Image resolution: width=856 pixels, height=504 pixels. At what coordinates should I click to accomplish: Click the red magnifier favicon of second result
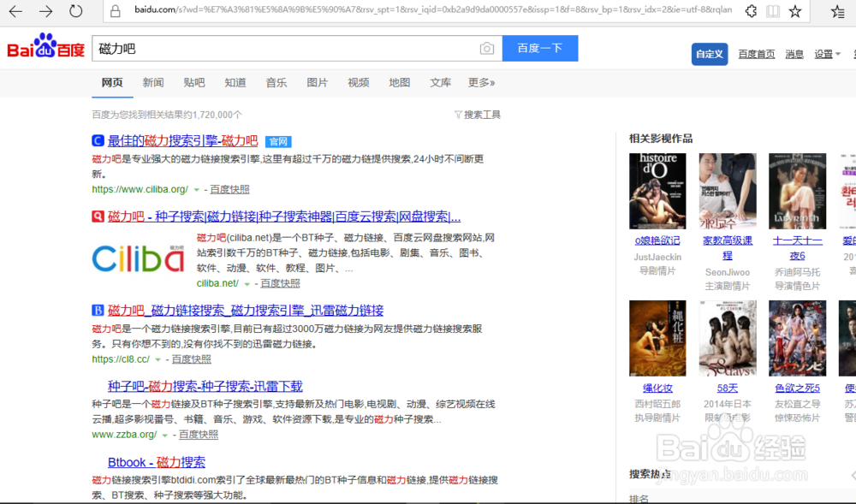(x=98, y=216)
